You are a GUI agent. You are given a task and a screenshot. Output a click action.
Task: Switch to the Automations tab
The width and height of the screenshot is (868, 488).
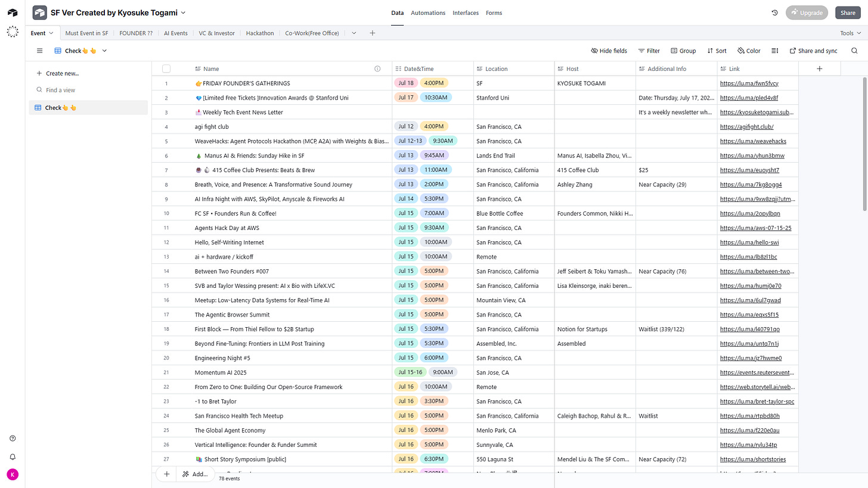pos(428,13)
